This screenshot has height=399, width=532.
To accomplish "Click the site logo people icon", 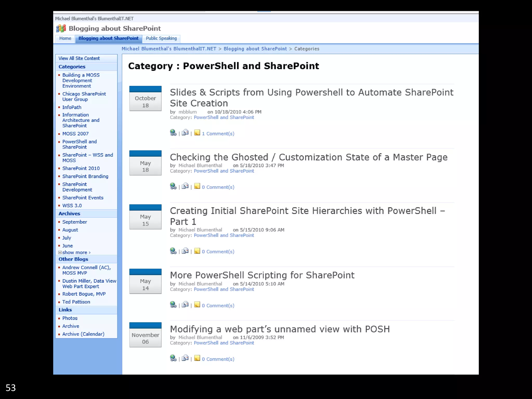I will click(x=61, y=29).
